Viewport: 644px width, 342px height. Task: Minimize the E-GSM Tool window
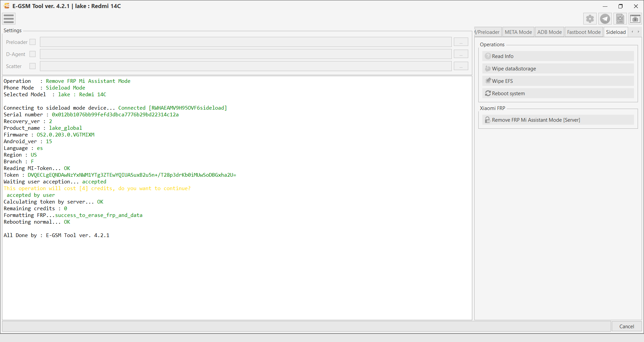coord(605,6)
